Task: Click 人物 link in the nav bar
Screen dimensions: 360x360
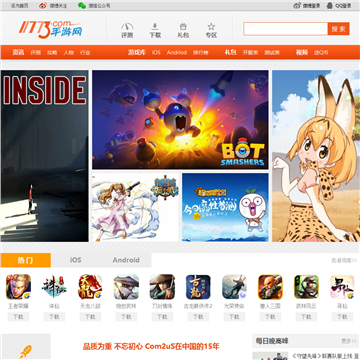Action: 69,53
